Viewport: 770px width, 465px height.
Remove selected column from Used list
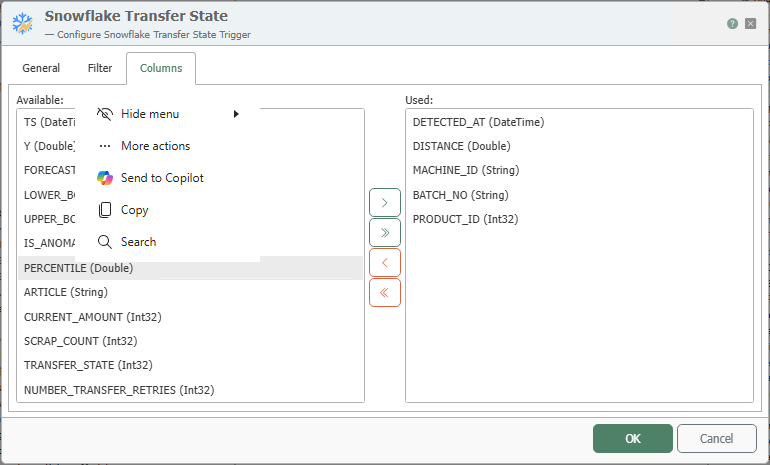[385, 263]
